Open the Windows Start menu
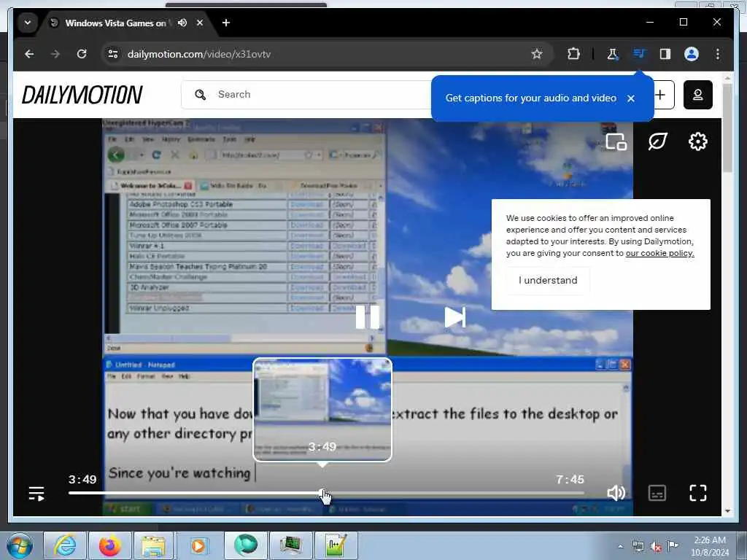The height and width of the screenshot is (560, 747). [x=20, y=545]
